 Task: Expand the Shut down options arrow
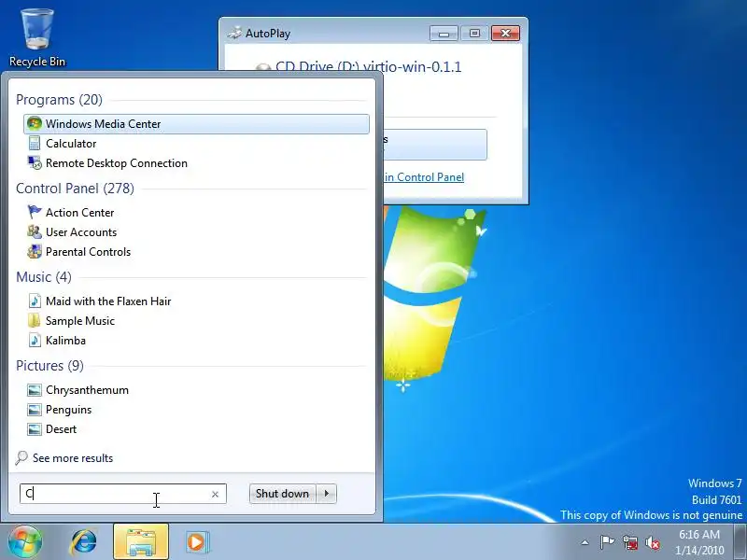pos(327,494)
